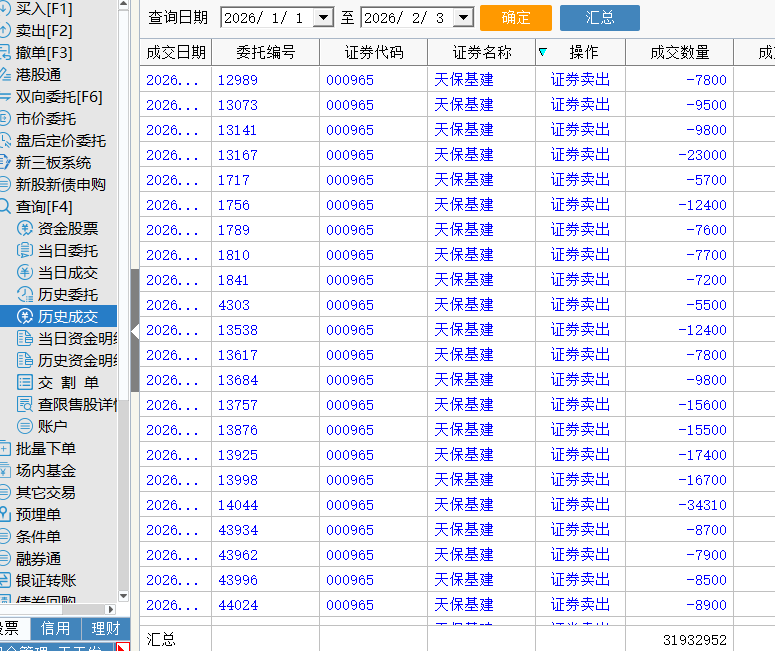
Task: Click the 场内基金 icon
Action: tap(5, 471)
